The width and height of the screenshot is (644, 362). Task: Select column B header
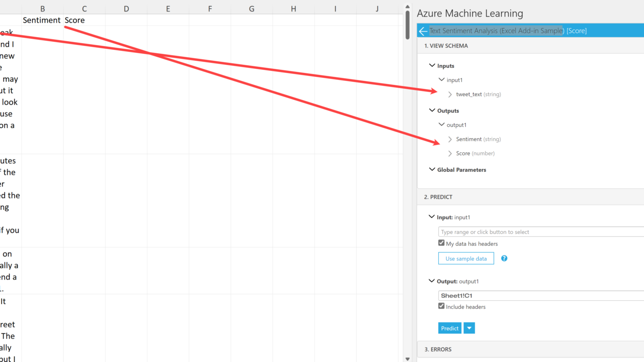point(42,9)
